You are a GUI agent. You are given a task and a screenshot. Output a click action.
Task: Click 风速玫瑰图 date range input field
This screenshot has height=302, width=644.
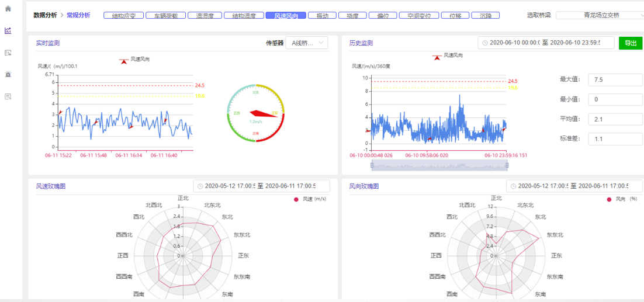coord(261,186)
